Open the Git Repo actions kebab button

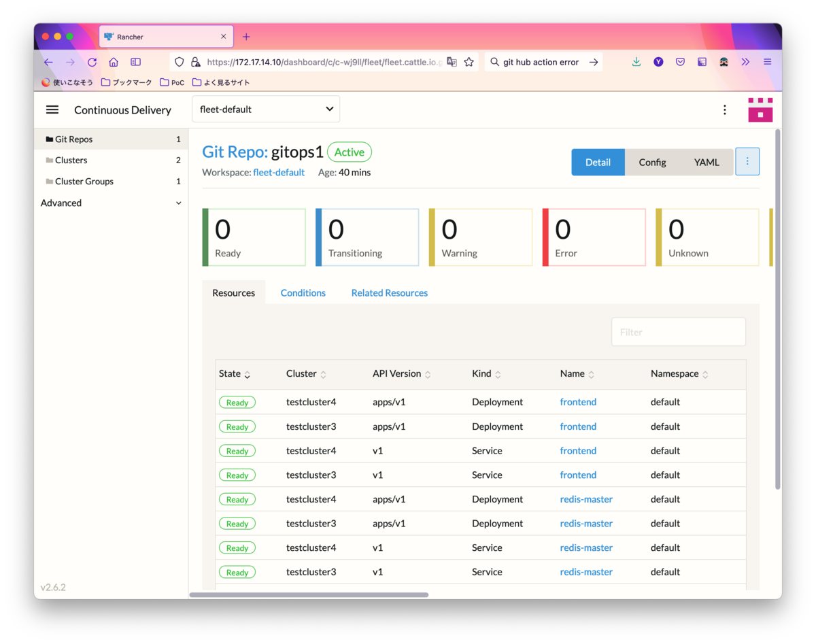coord(747,162)
